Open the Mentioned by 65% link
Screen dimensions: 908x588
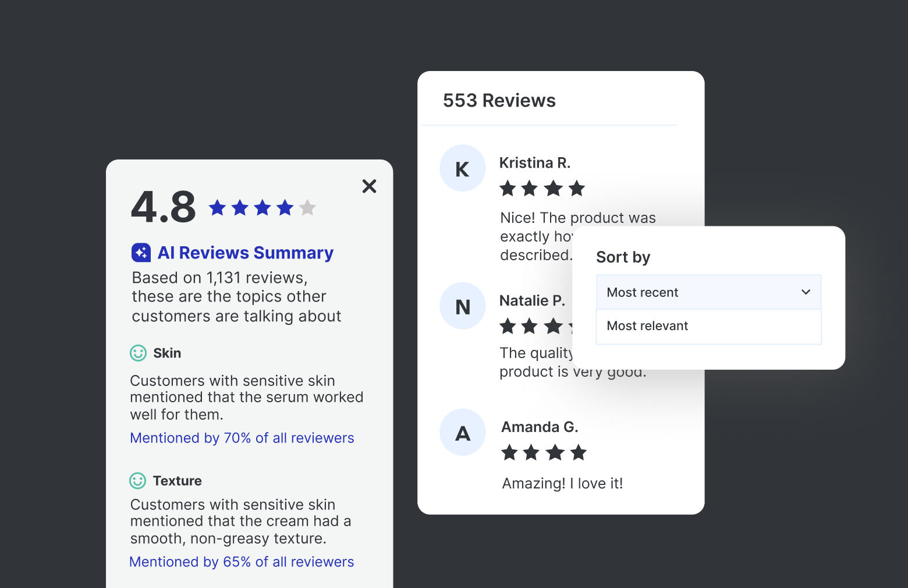[x=242, y=562]
